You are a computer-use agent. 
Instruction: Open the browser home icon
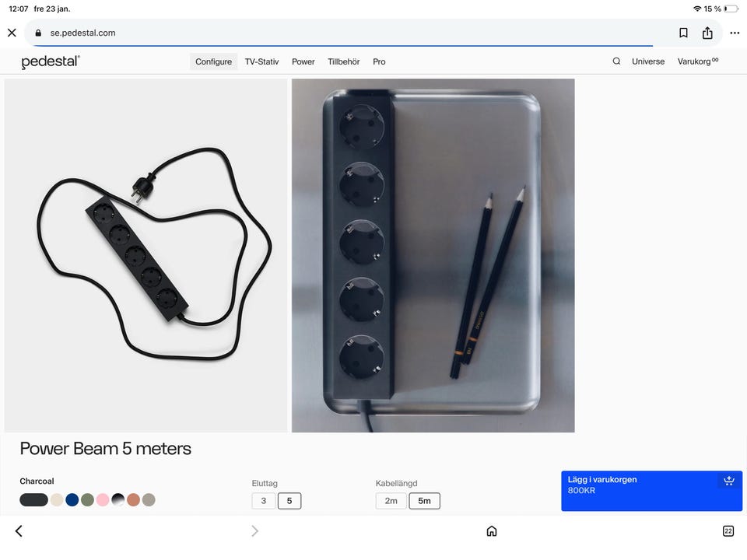click(x=492, y=531)
